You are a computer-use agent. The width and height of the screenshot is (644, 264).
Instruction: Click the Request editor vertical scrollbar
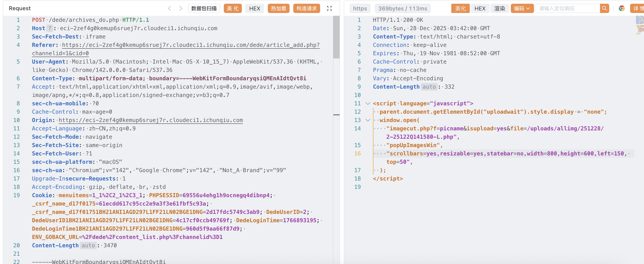336,38
